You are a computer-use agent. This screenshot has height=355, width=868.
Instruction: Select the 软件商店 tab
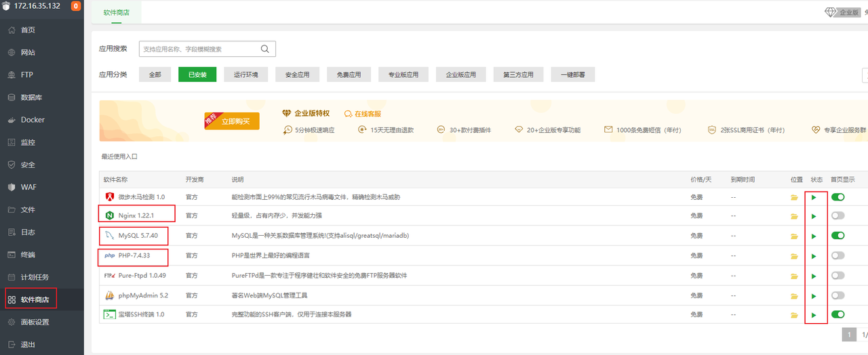pos(117,13)
